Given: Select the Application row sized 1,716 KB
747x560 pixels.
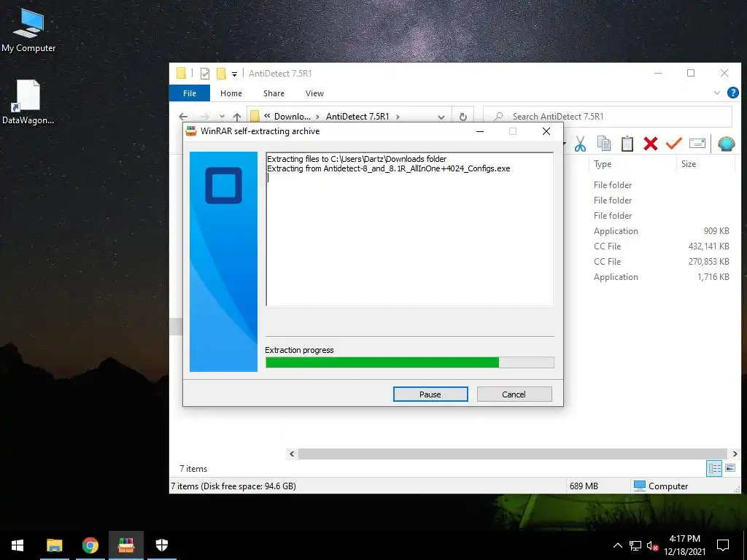Looking at the screenshot, I should tap(661, 276).
